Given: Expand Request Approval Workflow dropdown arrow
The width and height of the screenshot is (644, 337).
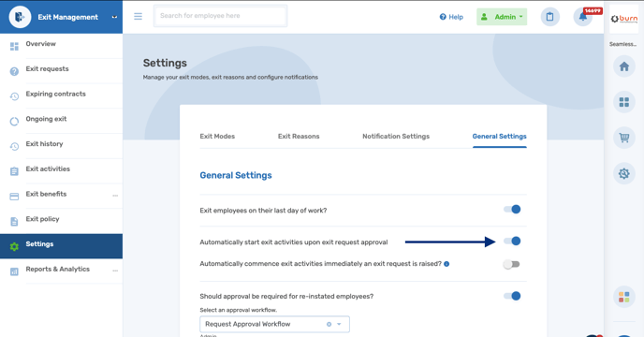Looking at the screenshot, I should 339,324.
